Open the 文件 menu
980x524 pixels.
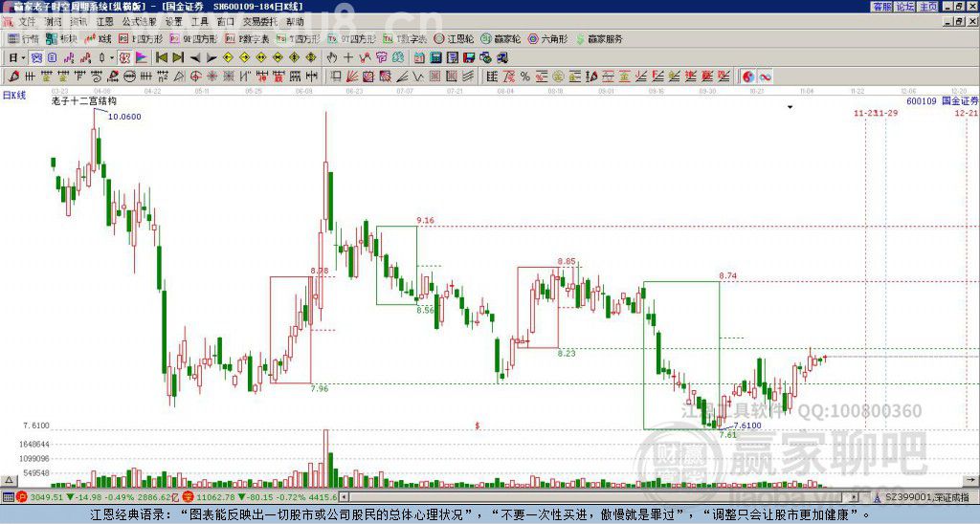coord(27,22)
